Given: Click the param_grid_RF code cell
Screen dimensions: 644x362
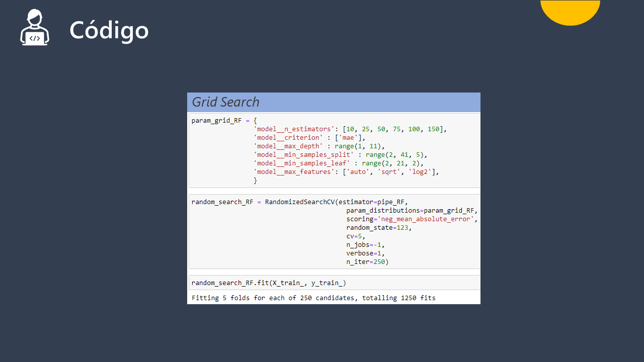Looking at the screenshot, I should [335, 150].
